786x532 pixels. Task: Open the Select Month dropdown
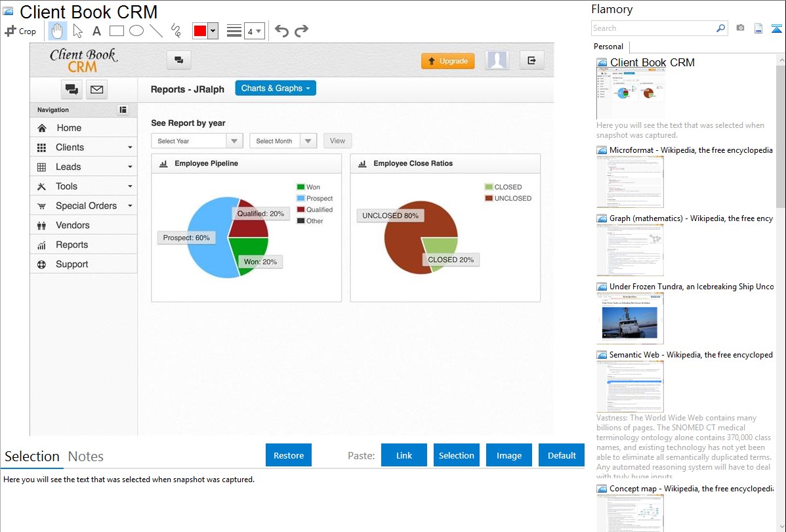coord(283,141)
